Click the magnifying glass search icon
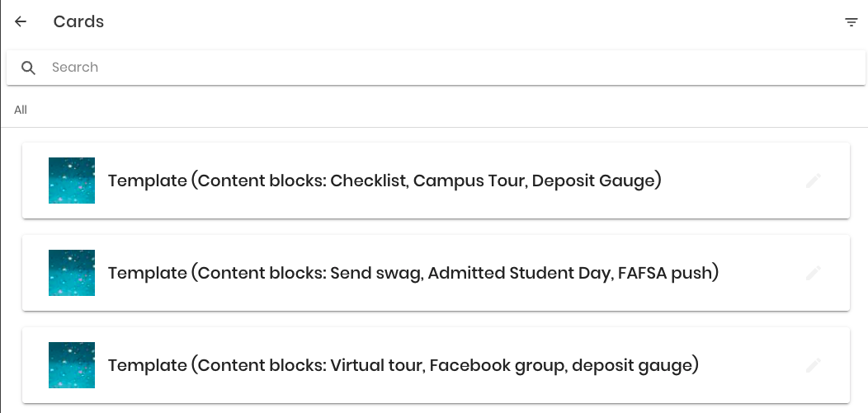868x413 pixels. [28, 68]
